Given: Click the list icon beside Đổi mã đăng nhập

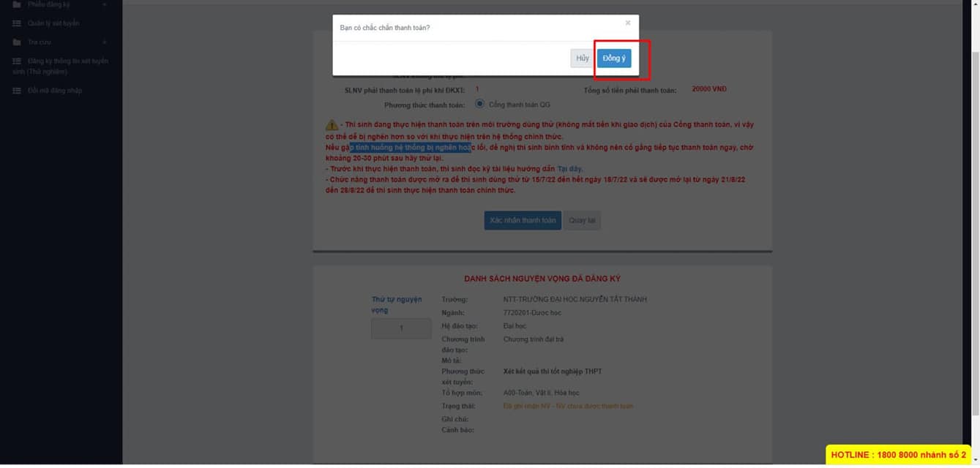Looking at the screenshot, I should click(17, 91).
